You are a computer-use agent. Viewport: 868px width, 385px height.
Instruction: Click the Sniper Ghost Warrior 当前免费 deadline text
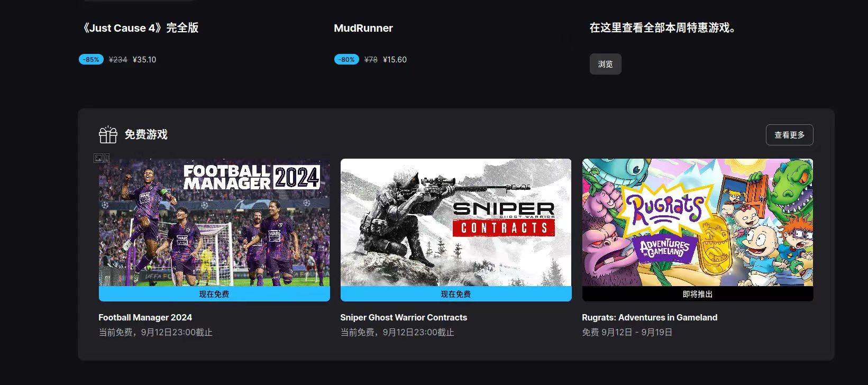[397, 333]
